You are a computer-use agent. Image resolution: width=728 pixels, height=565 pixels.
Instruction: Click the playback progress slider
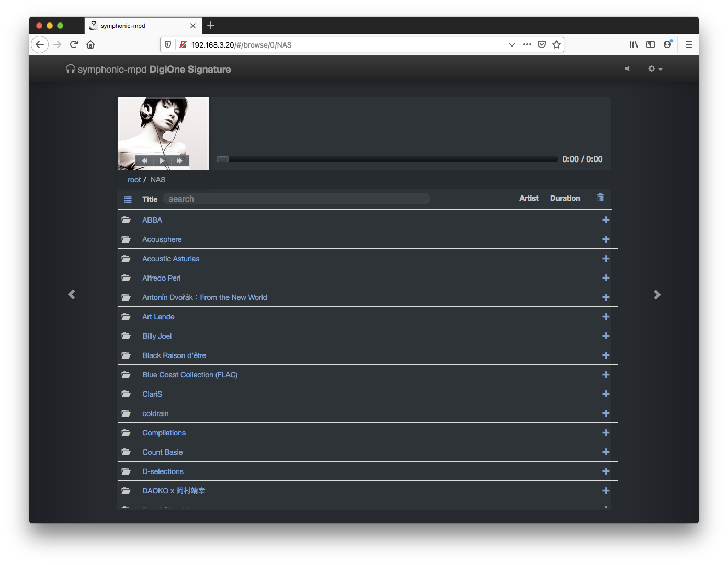click(387, 159)
